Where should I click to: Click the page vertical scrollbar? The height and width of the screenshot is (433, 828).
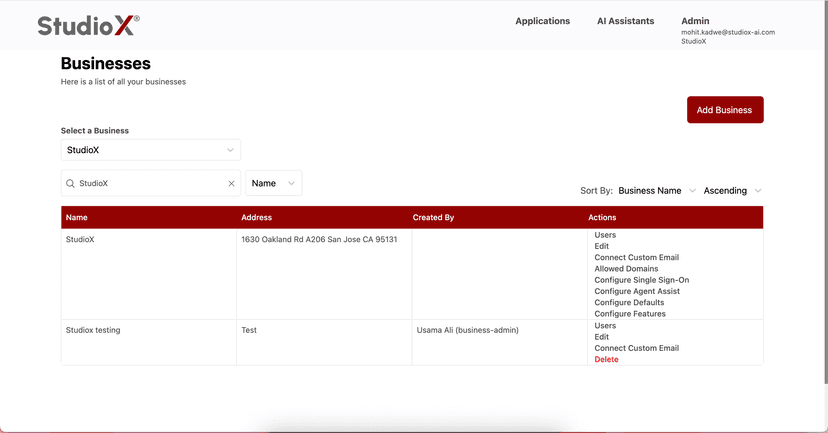[826, 193]
